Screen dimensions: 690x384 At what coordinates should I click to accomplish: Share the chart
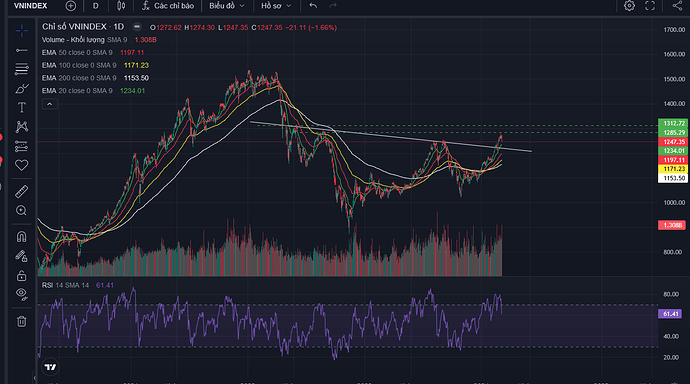pos(677,6)
